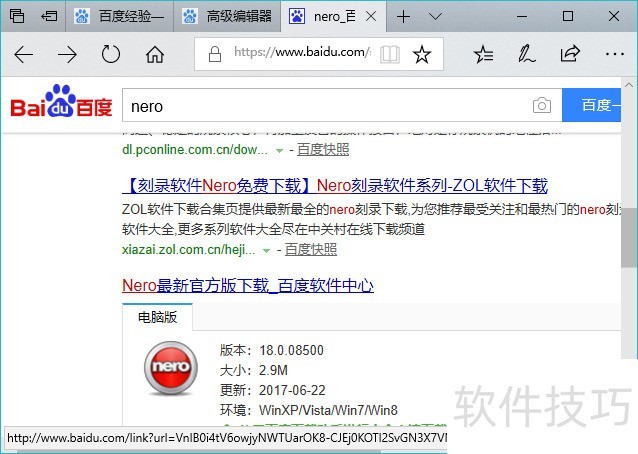
Task: Add web notes with pen icon
Action: pyautogui.click(x=527, y=54)
